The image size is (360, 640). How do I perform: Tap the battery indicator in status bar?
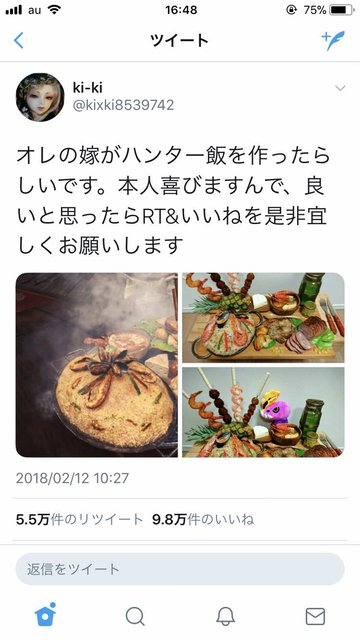(342, 10)
